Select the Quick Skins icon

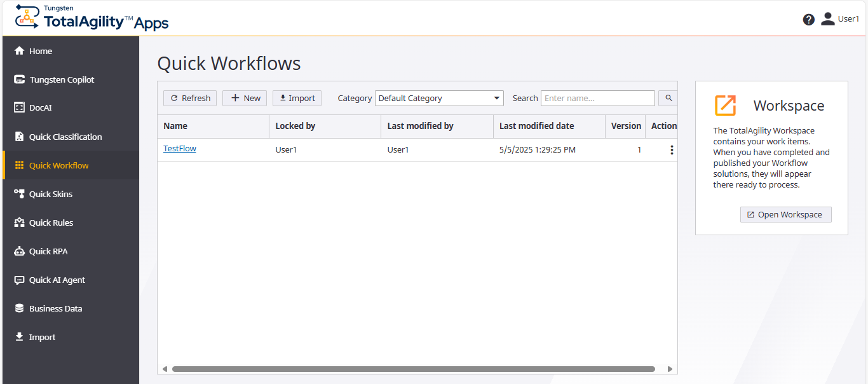point(52,193)
